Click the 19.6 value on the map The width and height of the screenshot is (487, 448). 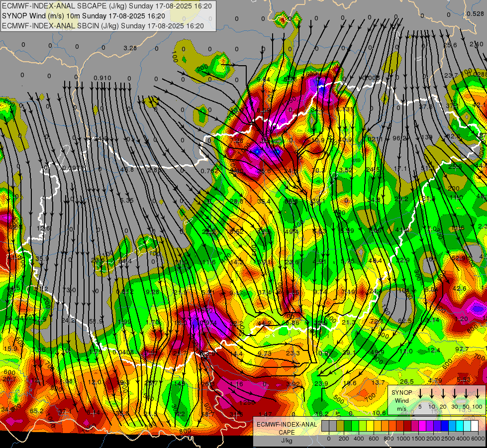tap(349, 383)
